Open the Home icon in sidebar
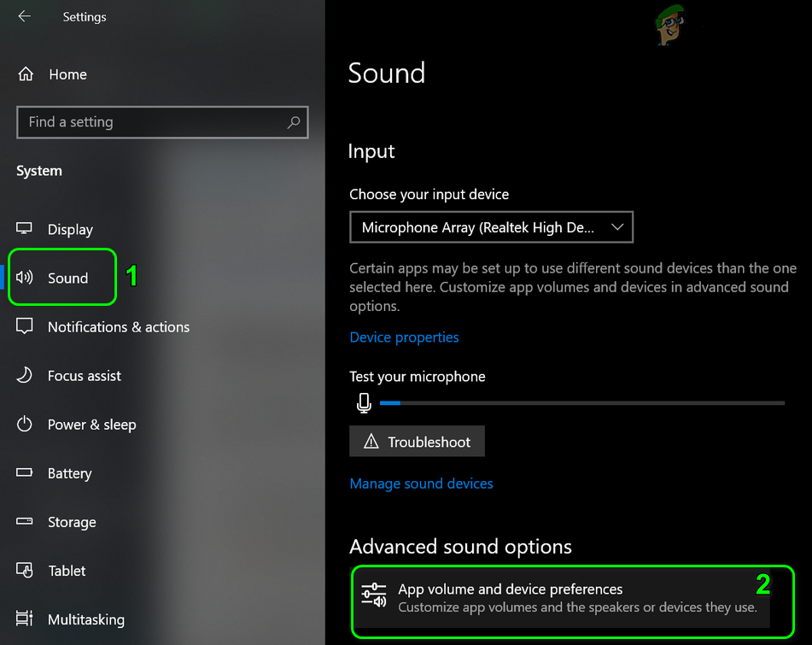This screenshot has width=812, height=645. coord(26,74)
